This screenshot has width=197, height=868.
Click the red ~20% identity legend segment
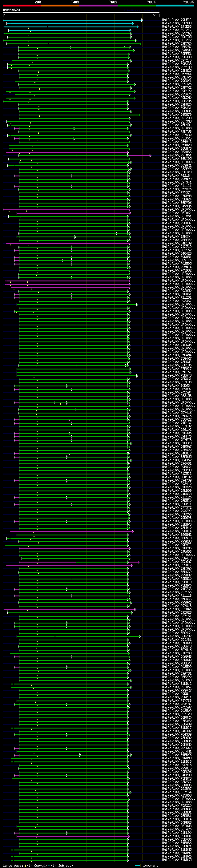(x=22, y=6)
